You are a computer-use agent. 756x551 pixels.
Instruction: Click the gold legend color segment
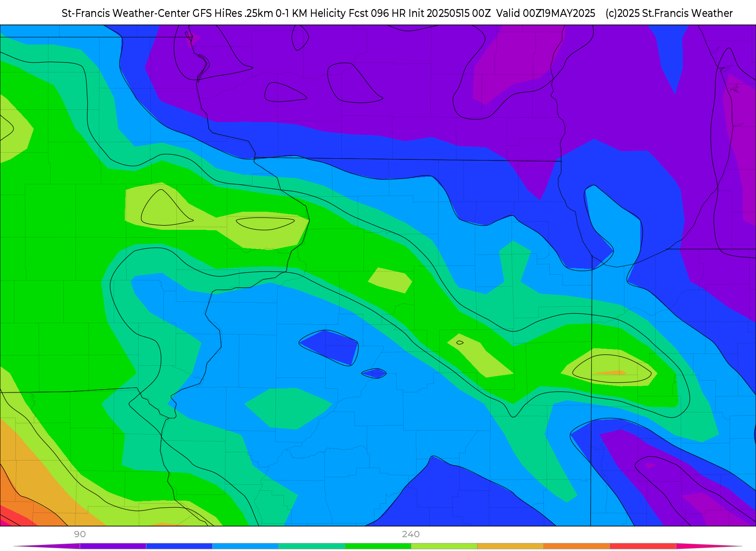coord(510,546)
